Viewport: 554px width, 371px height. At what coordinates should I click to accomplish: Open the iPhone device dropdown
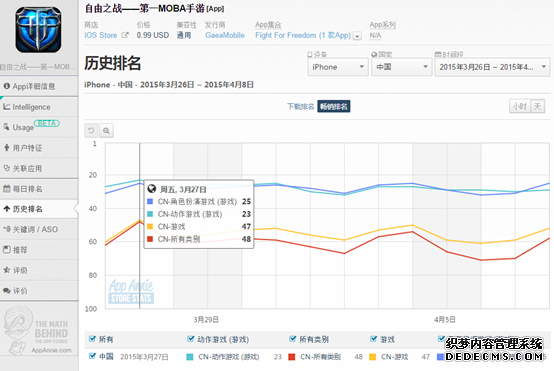click(x=337, y=67)
